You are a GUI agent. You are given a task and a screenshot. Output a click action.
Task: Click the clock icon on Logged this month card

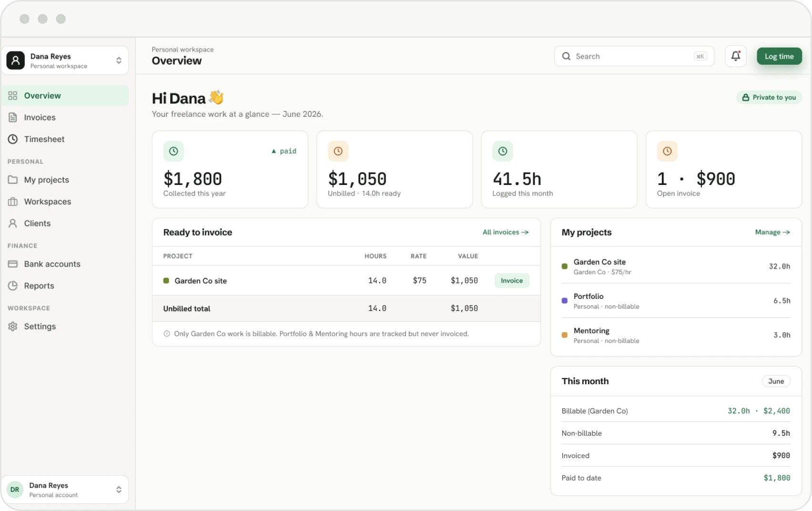(x=503, y=151)
